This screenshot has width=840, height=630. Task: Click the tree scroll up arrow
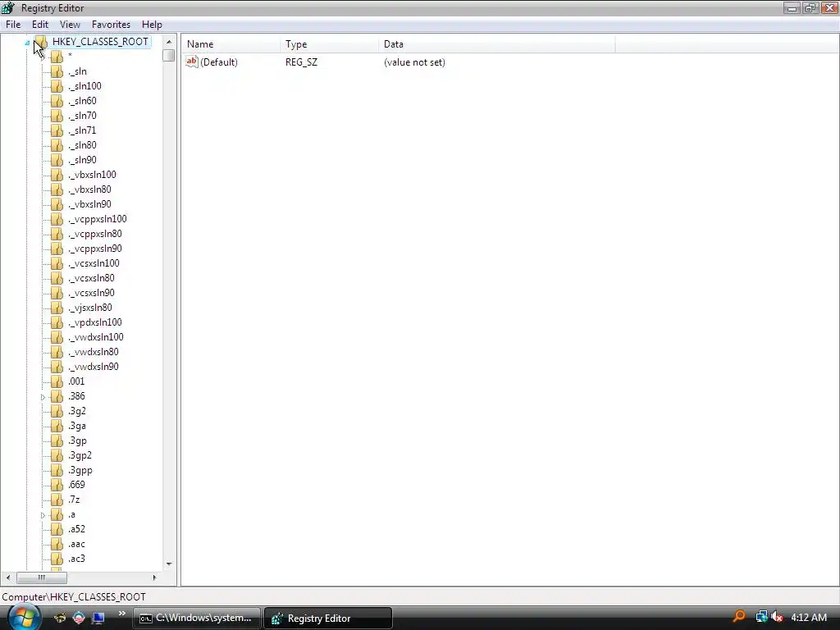(169, 42)
